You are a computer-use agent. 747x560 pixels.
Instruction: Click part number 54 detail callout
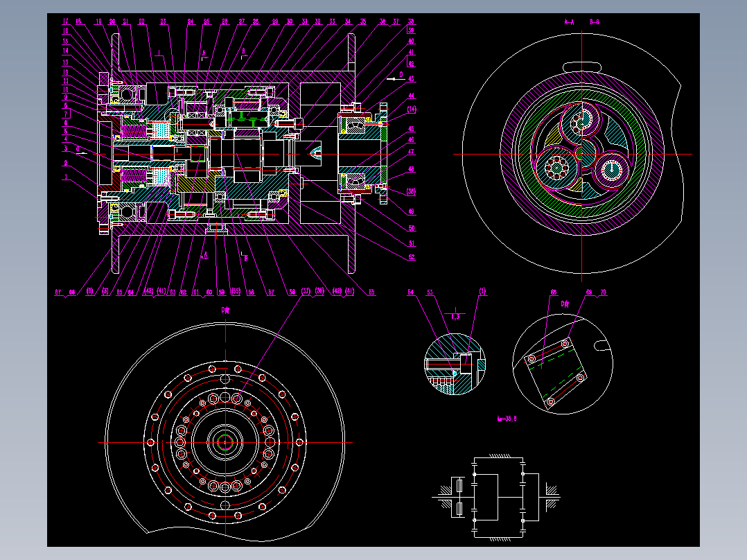tap(411, 292)
